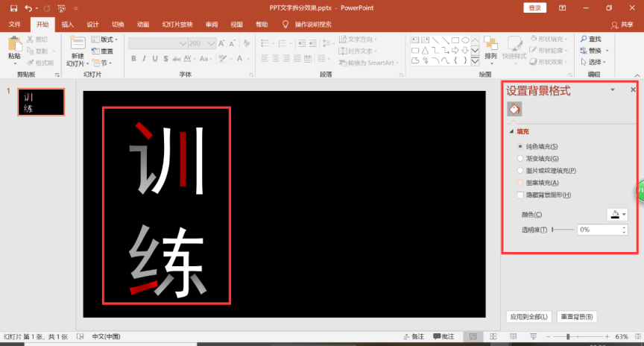Open the Select dropdown in Editing group
The width and height of the screenshot is (644, 346).
[x=594, y=62]
